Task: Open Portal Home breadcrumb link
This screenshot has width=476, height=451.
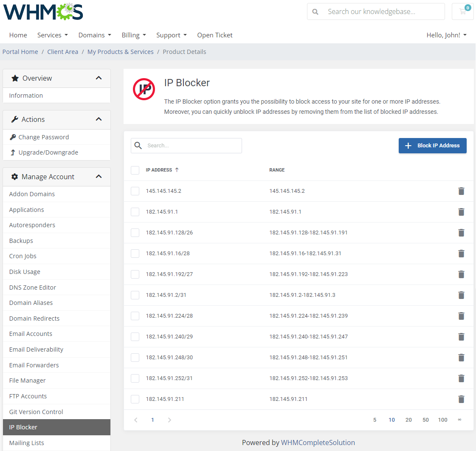Action: point(20,52)
